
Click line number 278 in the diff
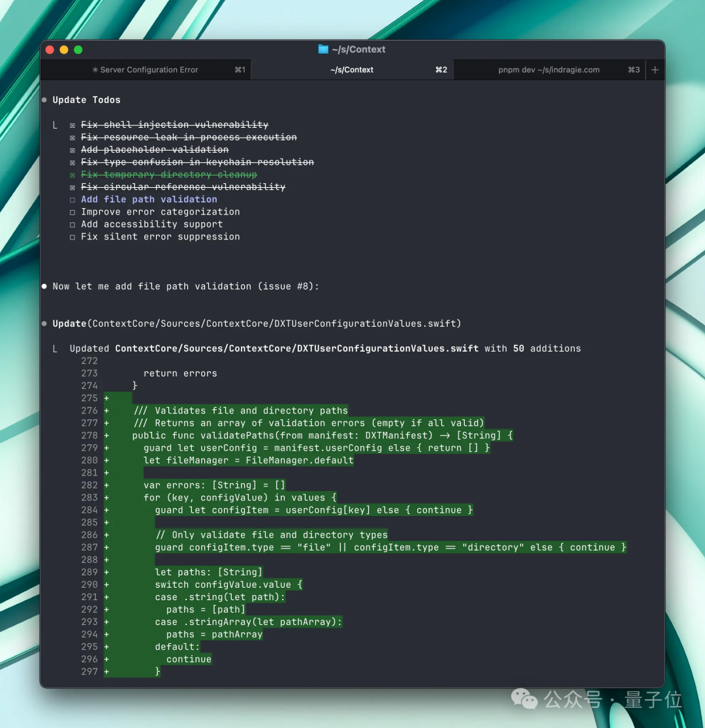tap(89, 436)
